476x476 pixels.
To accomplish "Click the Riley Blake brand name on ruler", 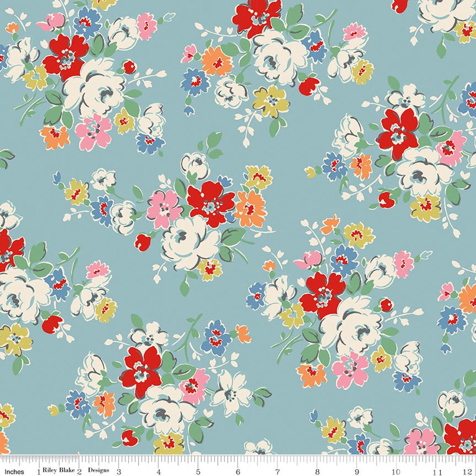I will tap(59, 470).
